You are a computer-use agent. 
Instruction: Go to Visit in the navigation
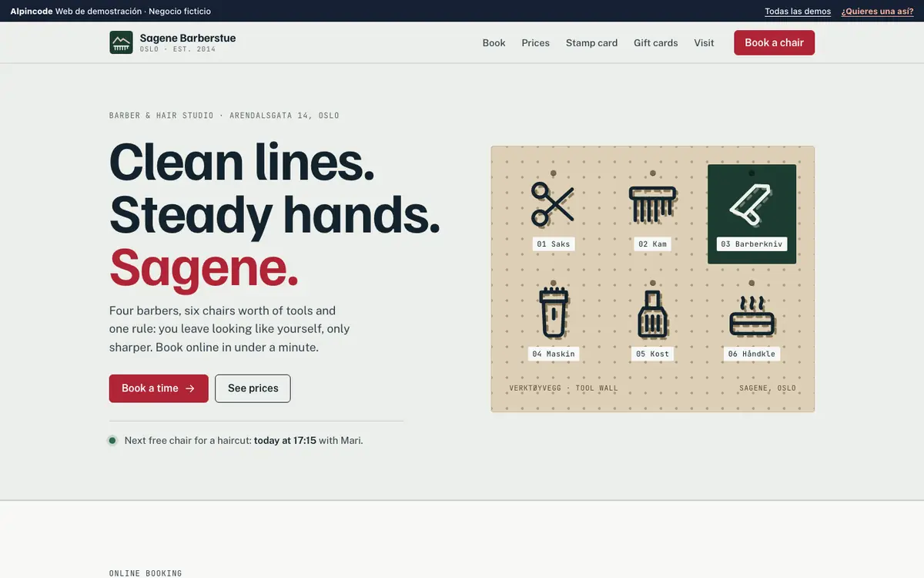click(x=704, y=43)
